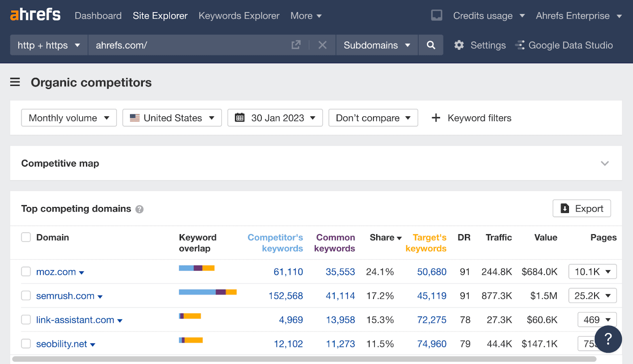
Task: Click the search magnifier icon
Action: coord(430,45)
